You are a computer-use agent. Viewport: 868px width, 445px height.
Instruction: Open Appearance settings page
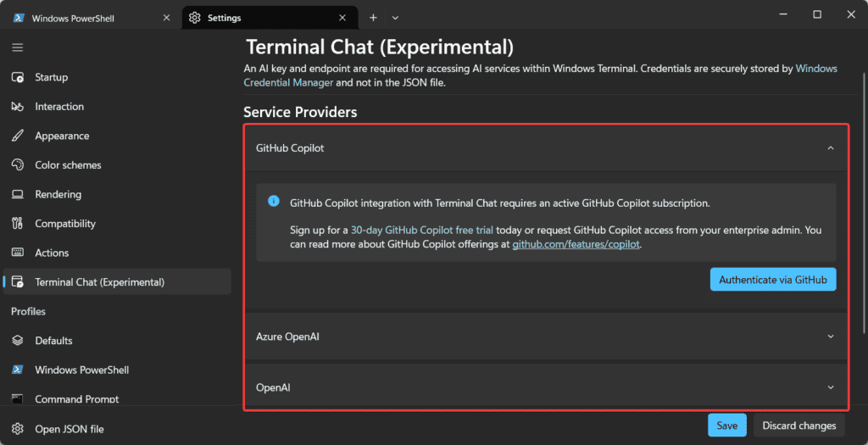(x=117, y=136)
